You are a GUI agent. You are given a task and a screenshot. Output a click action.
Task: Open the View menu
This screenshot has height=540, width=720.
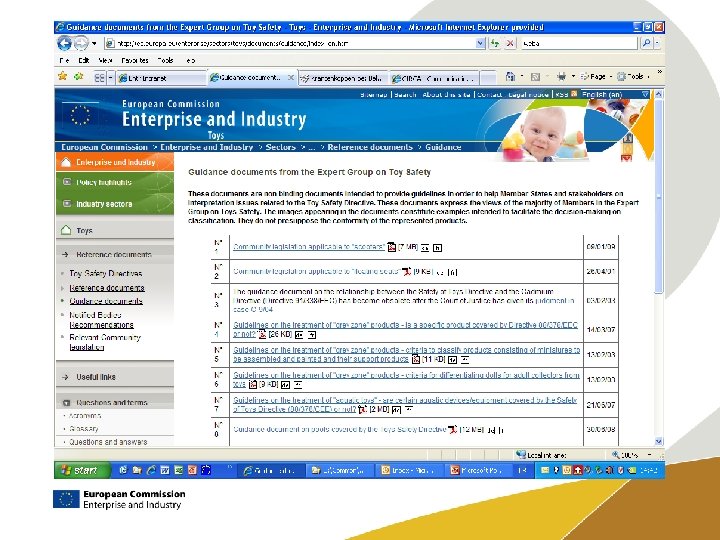click(105, 60)
